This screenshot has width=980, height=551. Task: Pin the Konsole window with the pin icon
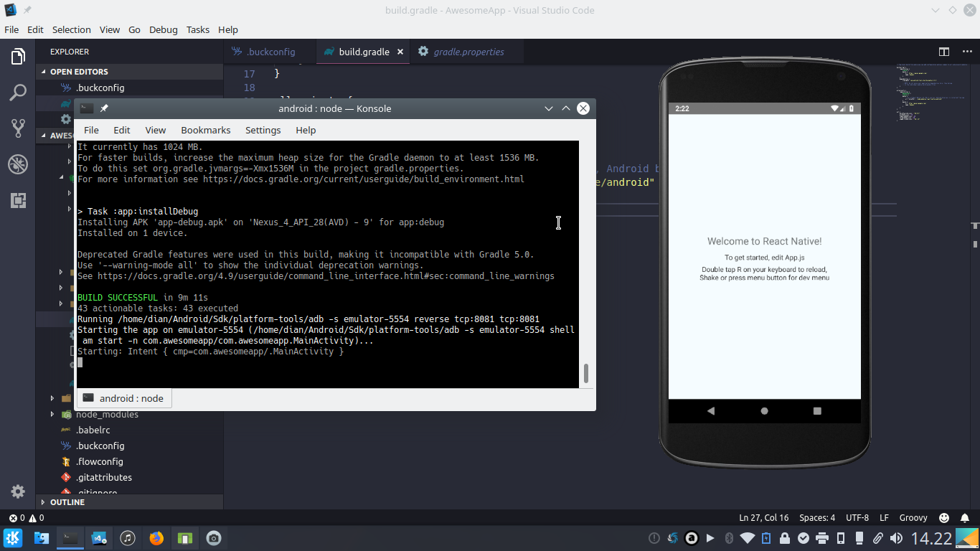104,108
